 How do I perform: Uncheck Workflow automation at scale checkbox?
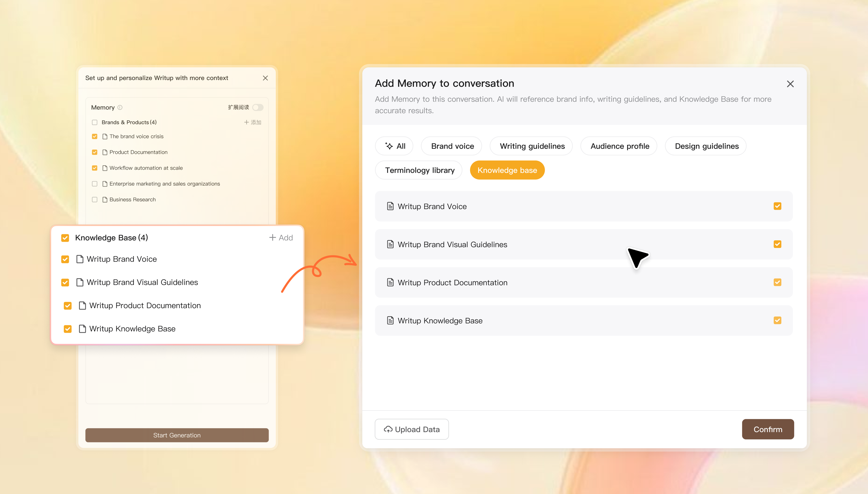pyautogui.click(x=95, y=168)
